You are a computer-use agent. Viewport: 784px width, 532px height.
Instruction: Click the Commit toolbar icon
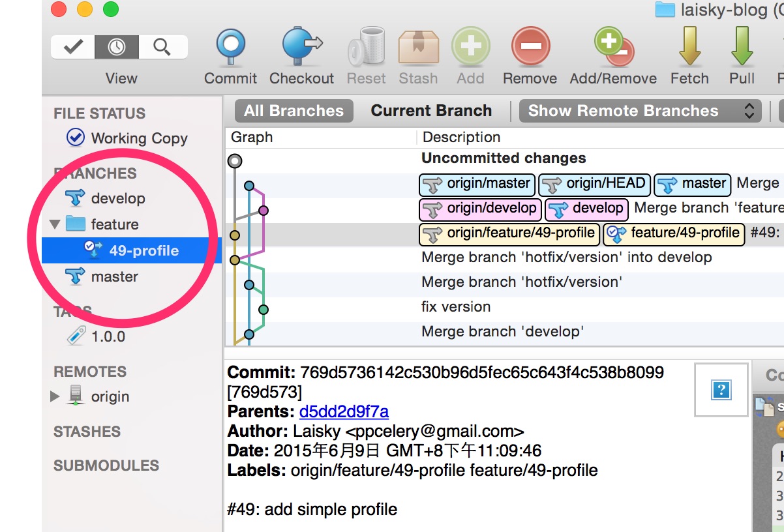pyautogui.click(x=230, y=48)
